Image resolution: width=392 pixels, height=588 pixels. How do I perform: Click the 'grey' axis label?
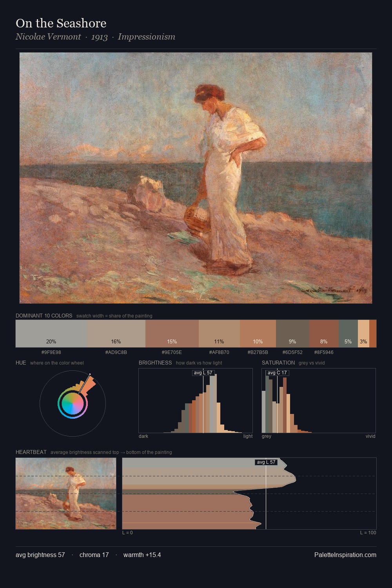pos(267,436)
